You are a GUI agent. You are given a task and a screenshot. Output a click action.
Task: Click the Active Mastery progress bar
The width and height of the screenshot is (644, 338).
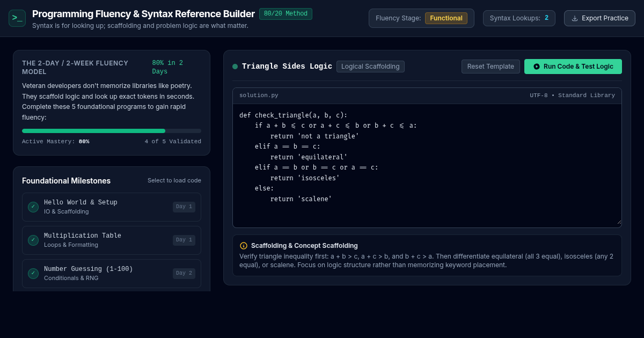[x=112, y=131]
